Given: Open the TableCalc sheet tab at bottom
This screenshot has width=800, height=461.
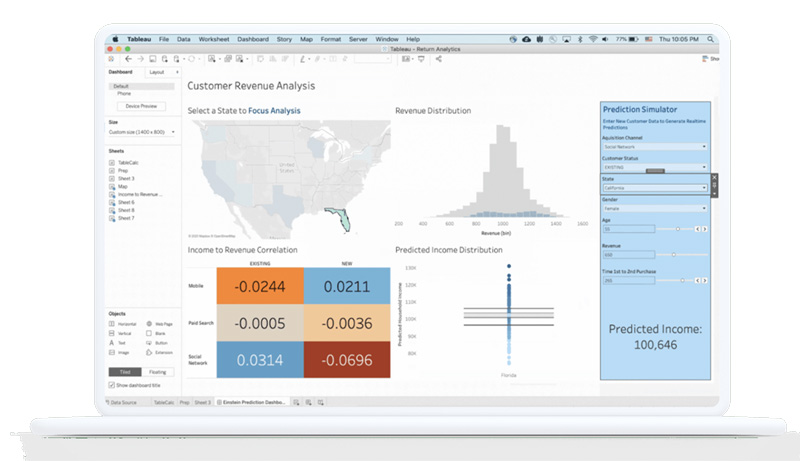Looking at the screenshot, I should 164,402.
